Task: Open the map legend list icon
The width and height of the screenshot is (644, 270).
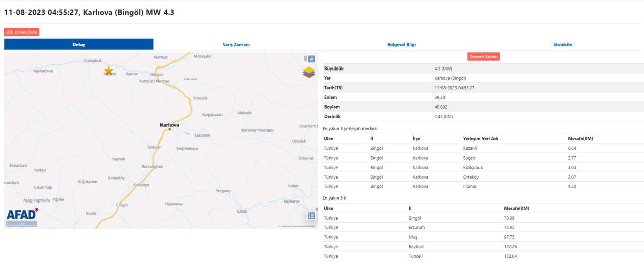Action: [x=311, y=216]
